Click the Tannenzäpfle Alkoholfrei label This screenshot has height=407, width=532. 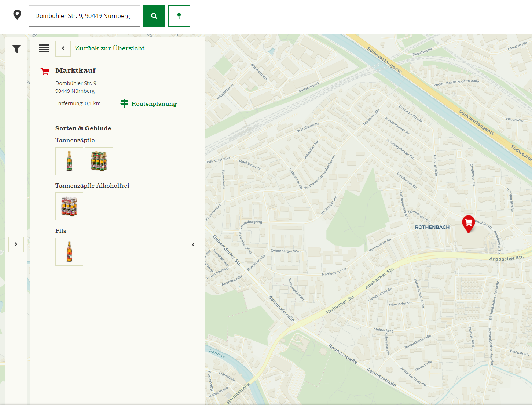[x=92, y=186]
